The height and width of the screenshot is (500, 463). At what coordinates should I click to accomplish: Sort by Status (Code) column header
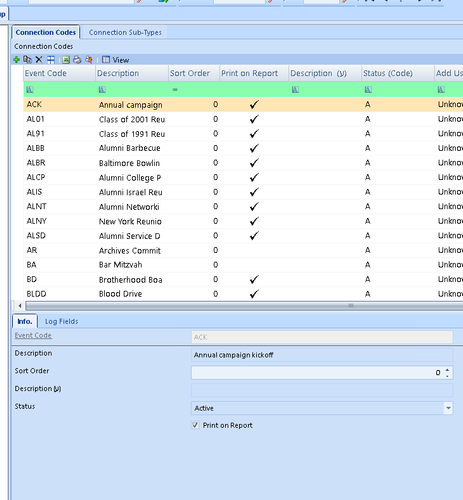[398, 73]
